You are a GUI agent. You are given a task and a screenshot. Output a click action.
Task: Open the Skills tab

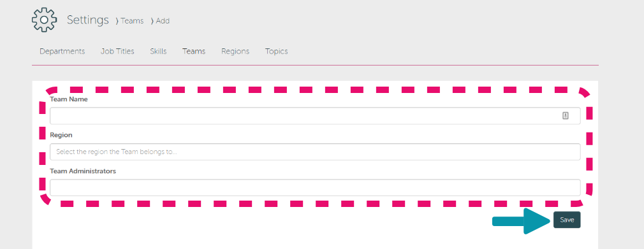point(158,52)
